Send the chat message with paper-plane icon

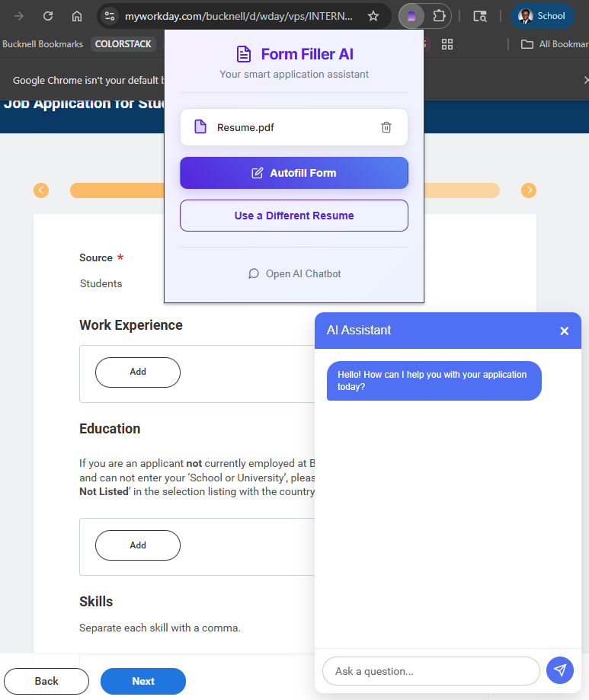coord(560,670)
